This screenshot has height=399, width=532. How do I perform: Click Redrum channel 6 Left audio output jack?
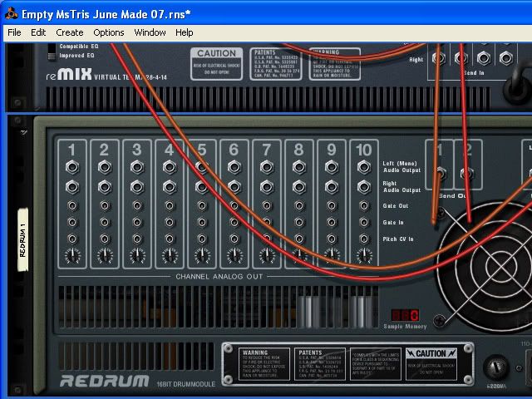pyautogui.click(x=234, y=167)
